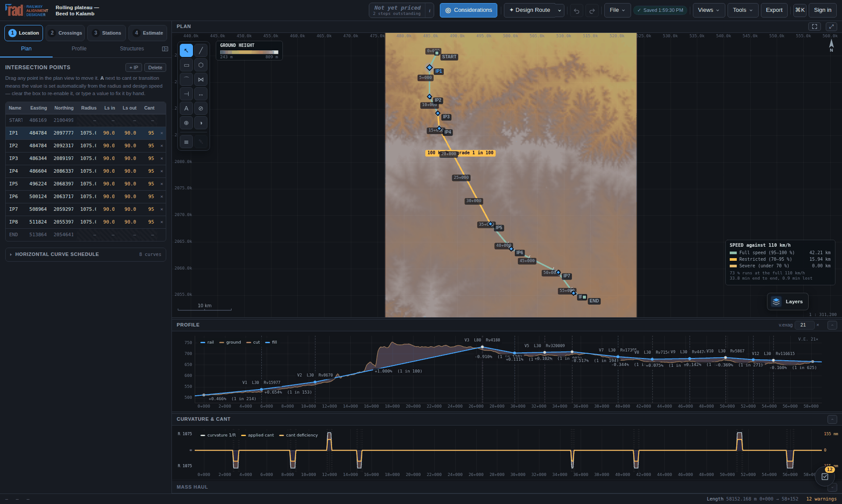Select the arrow pointer tool
The height and width of the screenshot is (504, 842).
click(x=186, y=50)
